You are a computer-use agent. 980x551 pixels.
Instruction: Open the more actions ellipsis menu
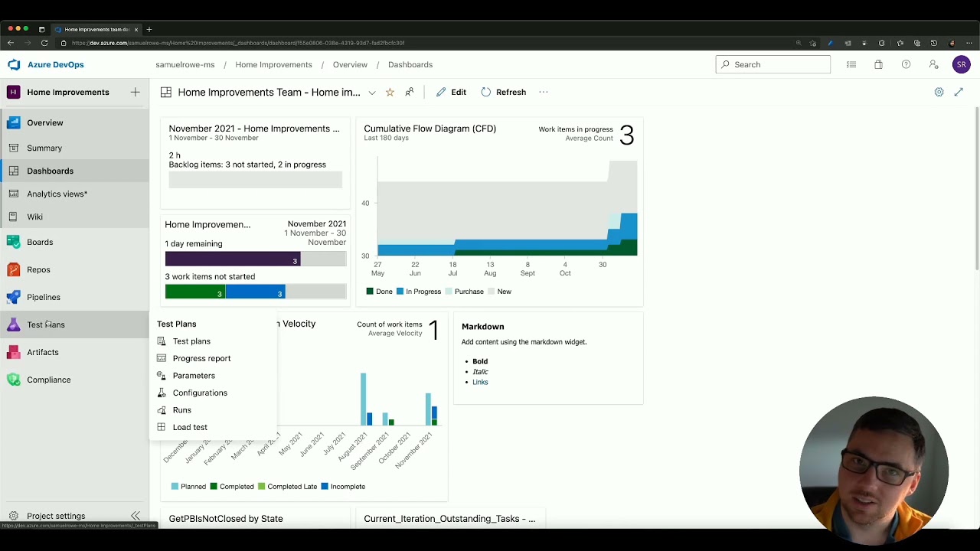(544, 92)
